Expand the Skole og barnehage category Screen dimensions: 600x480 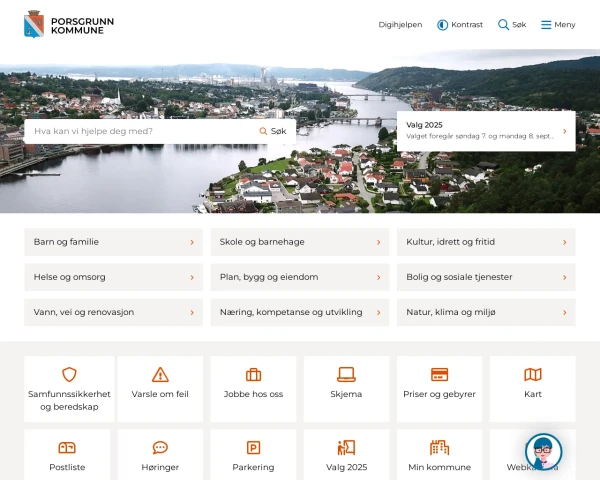point(299,242)
